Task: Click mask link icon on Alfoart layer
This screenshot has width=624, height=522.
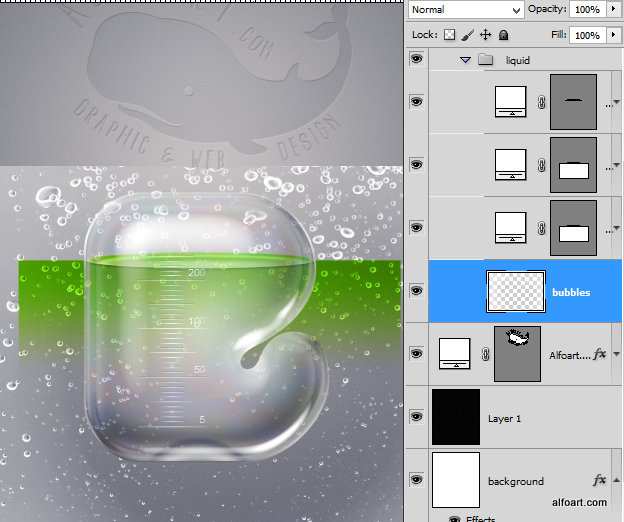Action: [x=483, y=354]
